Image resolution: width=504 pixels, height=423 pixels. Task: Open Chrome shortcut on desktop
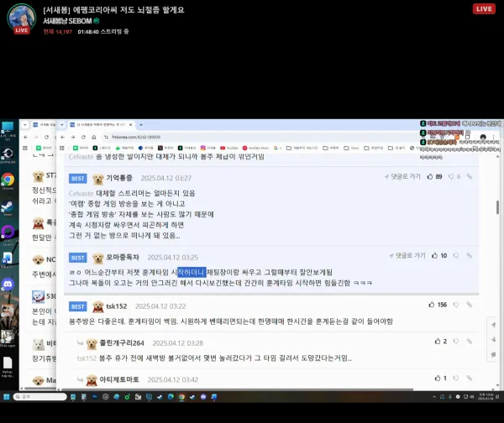click(x=8, y=180)
